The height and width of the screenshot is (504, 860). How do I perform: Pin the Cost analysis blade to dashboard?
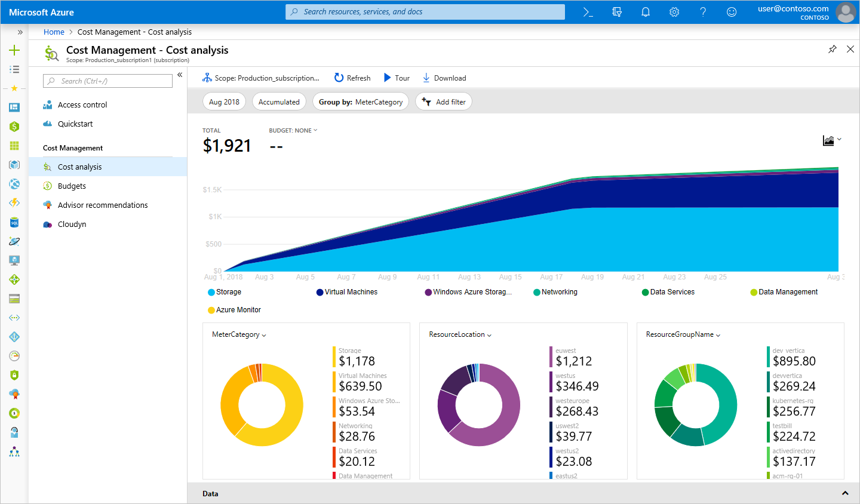[833, 49]
